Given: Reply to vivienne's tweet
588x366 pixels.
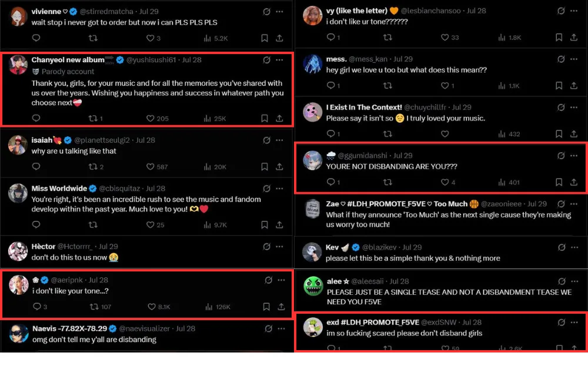Looking at the screenshot, I should point(36,38).
